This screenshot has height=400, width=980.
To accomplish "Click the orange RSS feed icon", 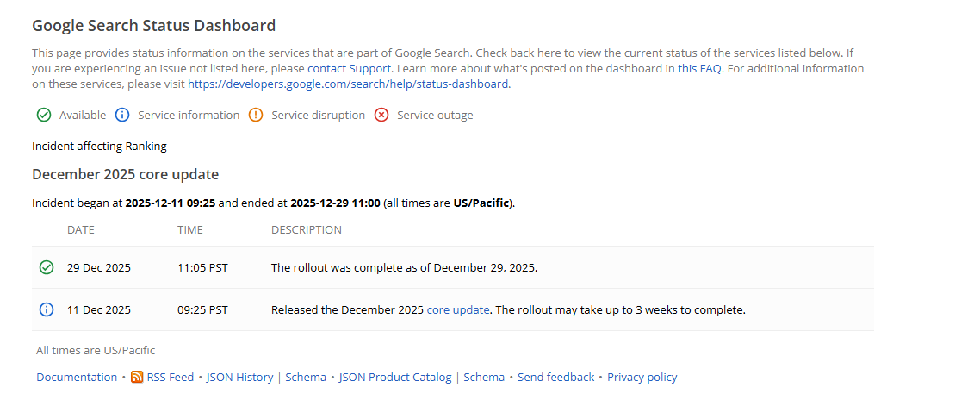I will coord(137,377).
